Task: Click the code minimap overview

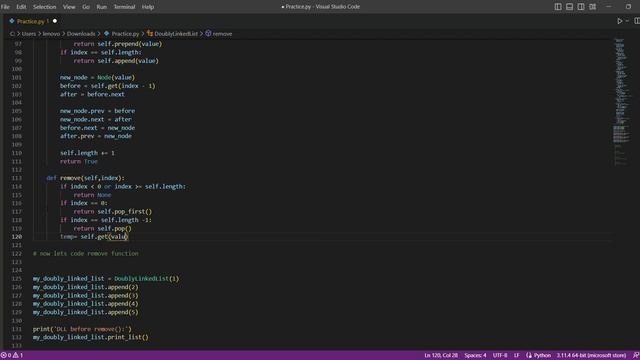Action: tap(622, 102)
